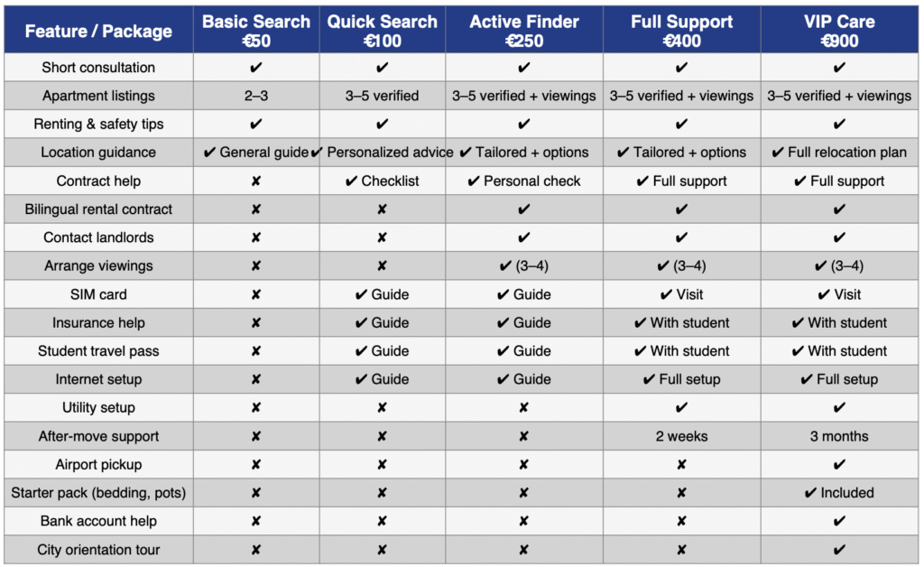Select the Active Finder €250 column header

coord(524,31)
